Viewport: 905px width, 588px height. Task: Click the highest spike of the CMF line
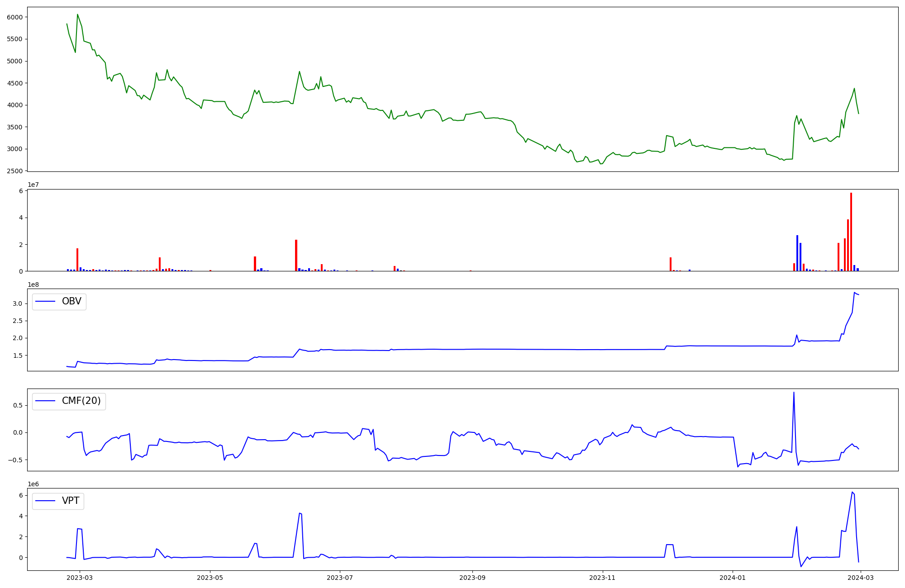(x=794, y=393)
